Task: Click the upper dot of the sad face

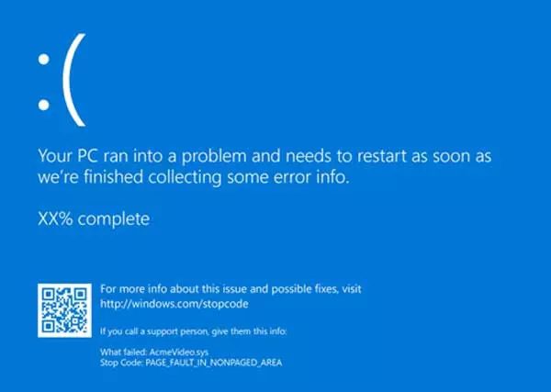Action: click(43, 60)
